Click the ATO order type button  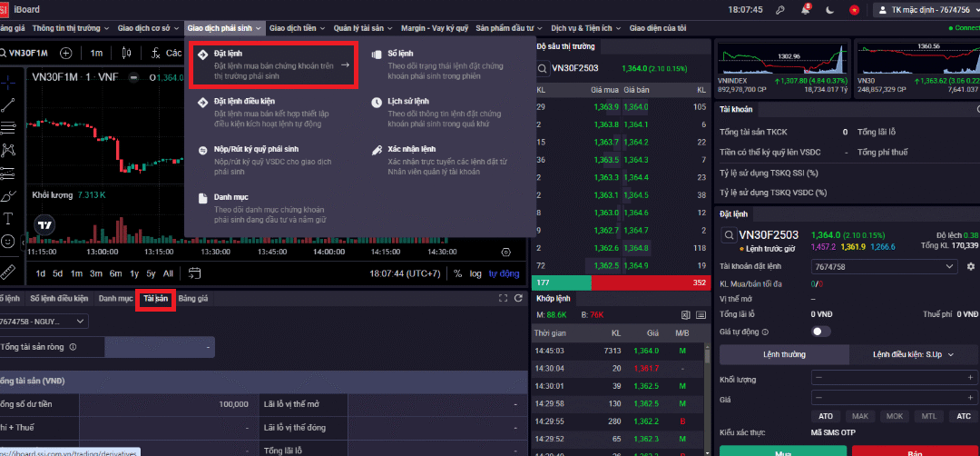[x=826, y=416]
